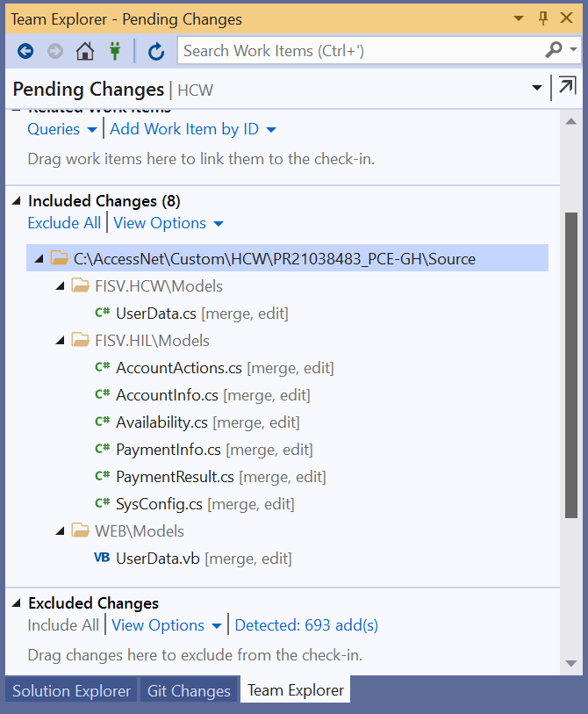
Task: Expand the Add Work Item by ID dropdown
Action: tap(270, 128)
